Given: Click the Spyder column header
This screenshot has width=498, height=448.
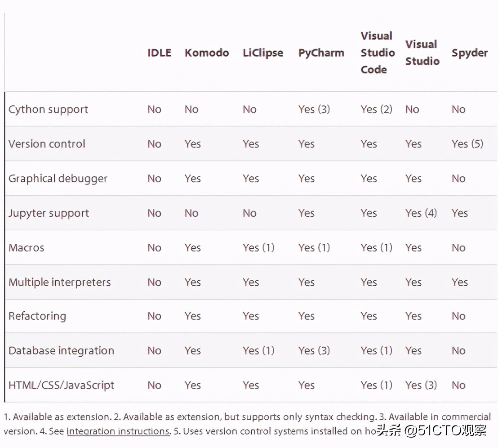Looking at the screenshot, I should [470, 53].
